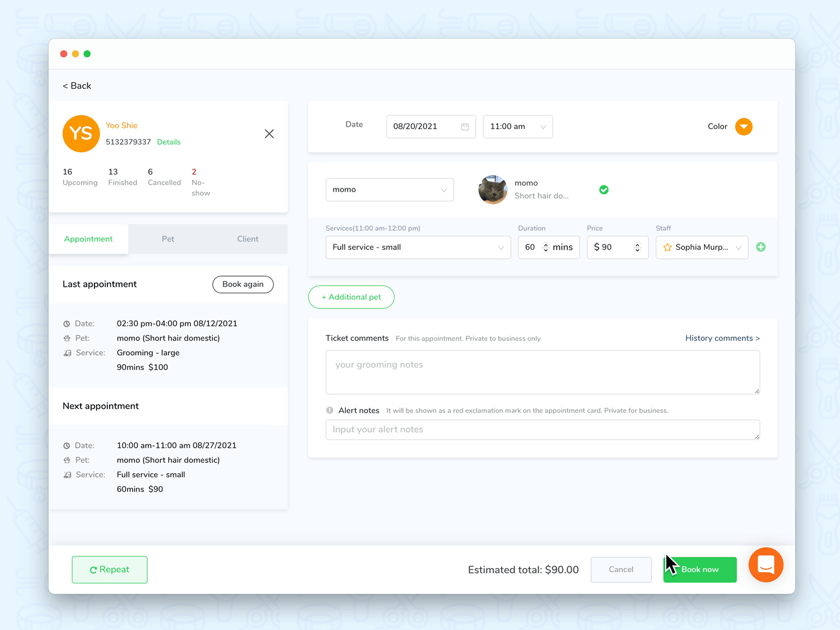Click the Grooming - large service text
The image size is (840, 630).
point(148,353)
